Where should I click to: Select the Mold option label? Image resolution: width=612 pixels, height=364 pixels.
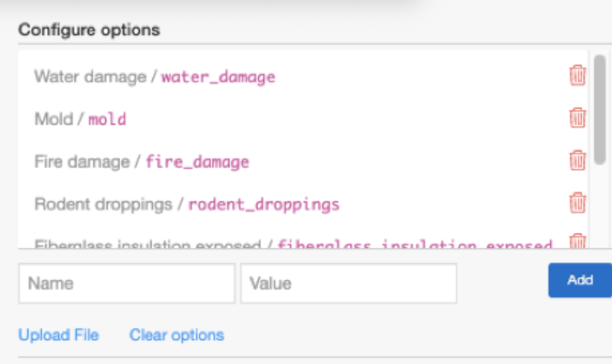[x=54, y=119]
